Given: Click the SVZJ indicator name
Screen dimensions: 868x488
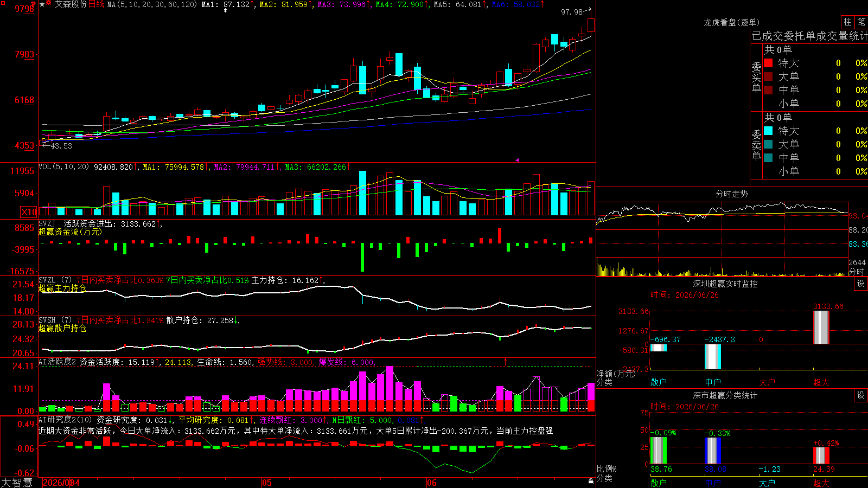Looking at the screenshot, I should click(x=47, y=223).
